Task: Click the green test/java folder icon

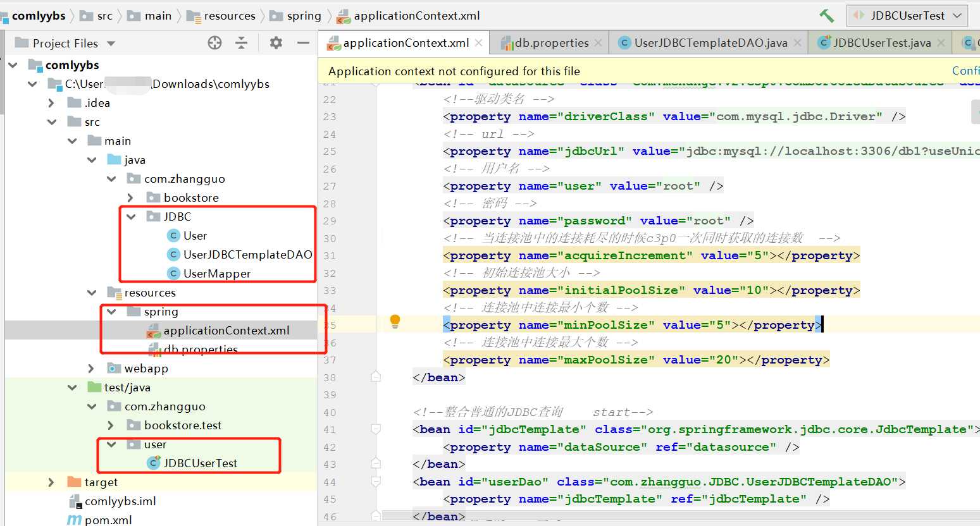Action: [94, 387]
